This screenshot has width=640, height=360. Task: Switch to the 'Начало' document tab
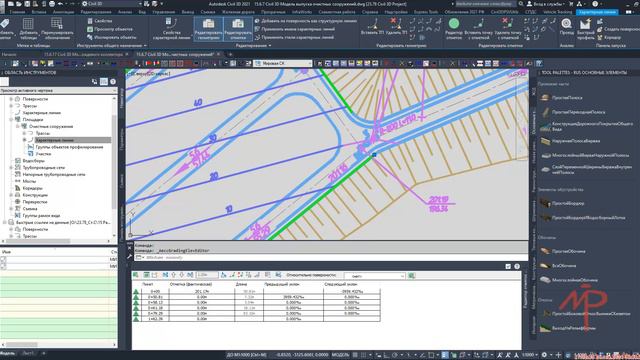[9, 54]
